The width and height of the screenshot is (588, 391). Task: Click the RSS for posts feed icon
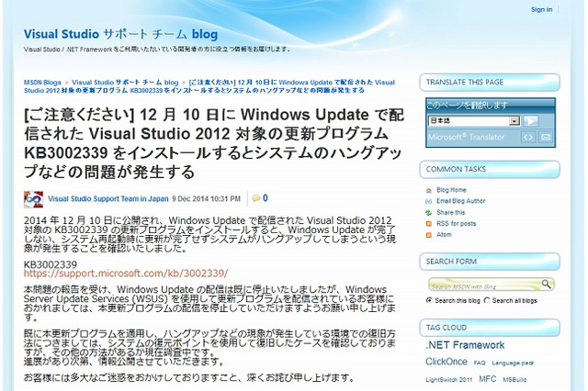tap(429, 223)
